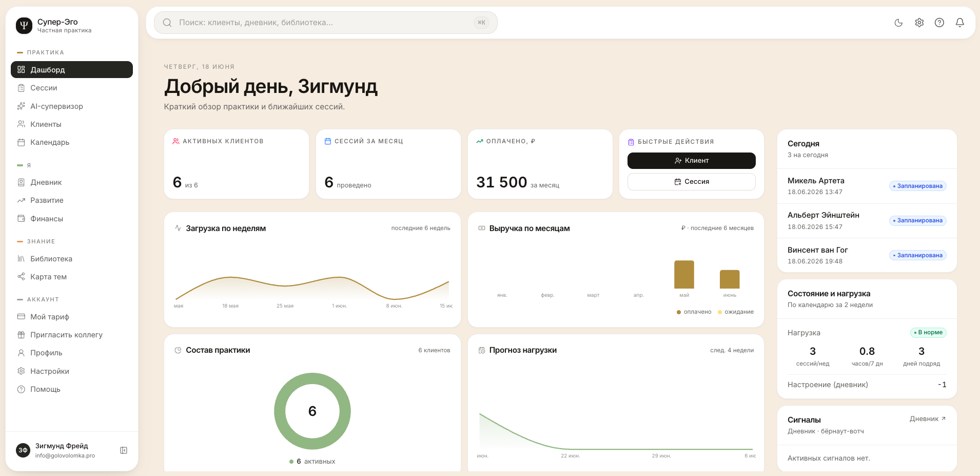Screen dimensions: 980x476
Task: Open Сессии in the sidebar
Action: tap(72, 88)
